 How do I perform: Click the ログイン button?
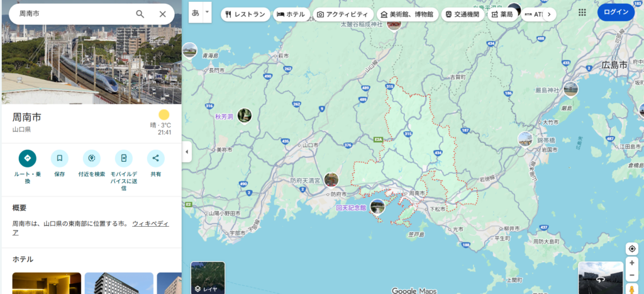615,12
